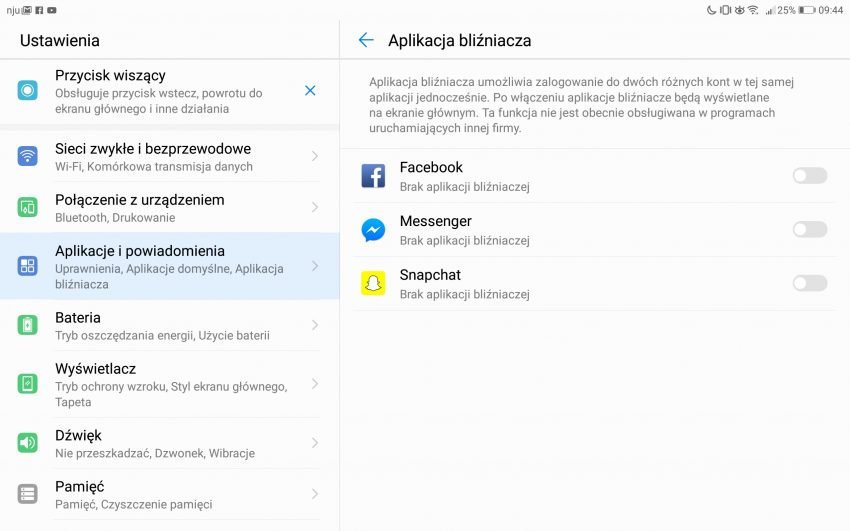Expand Wyświetlacz settings chevron

315,384
